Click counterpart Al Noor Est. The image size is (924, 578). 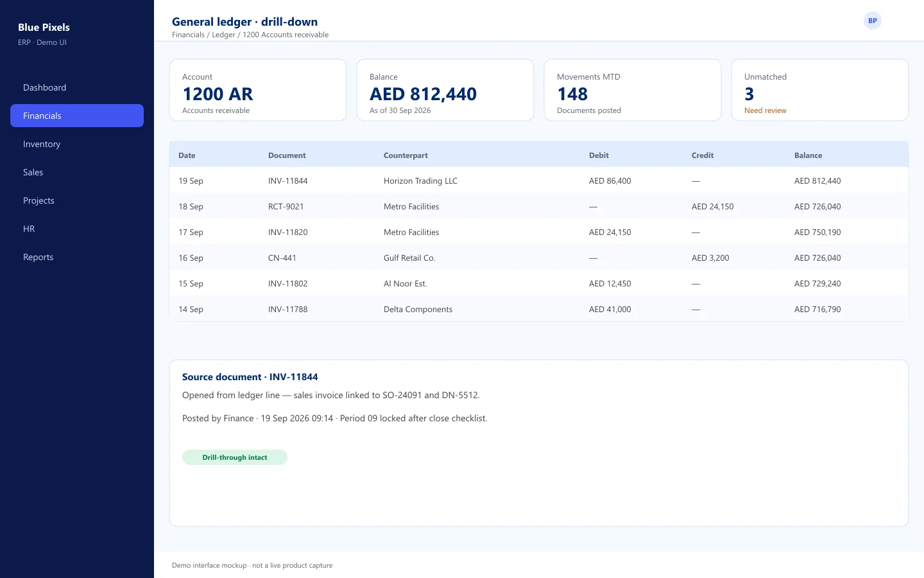pos(405,284)
